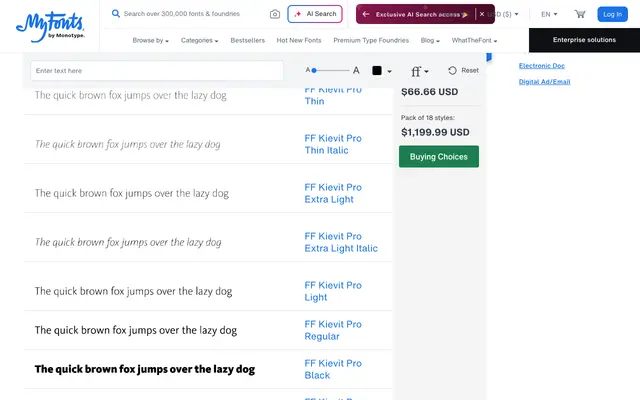The width and height of the screenshot is (640, 400).
Task: Click the Enter text here field
Action: pos(157,71)
